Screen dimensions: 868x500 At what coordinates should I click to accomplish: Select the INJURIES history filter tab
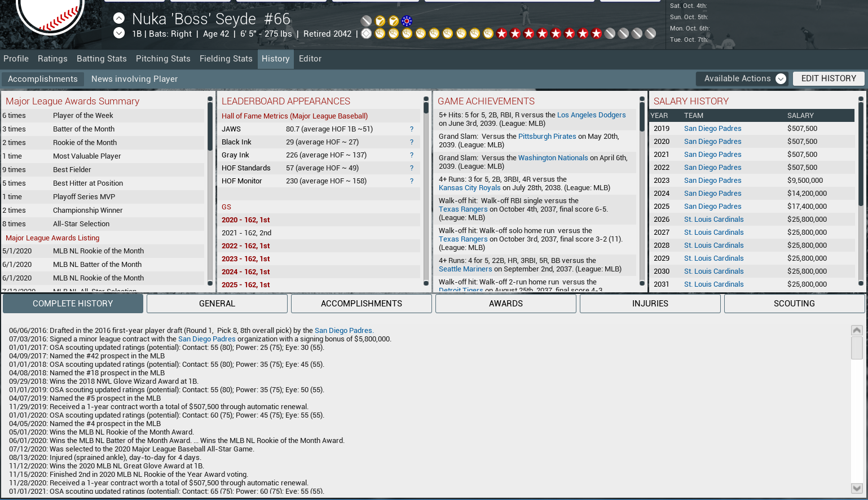coord(650,304)
